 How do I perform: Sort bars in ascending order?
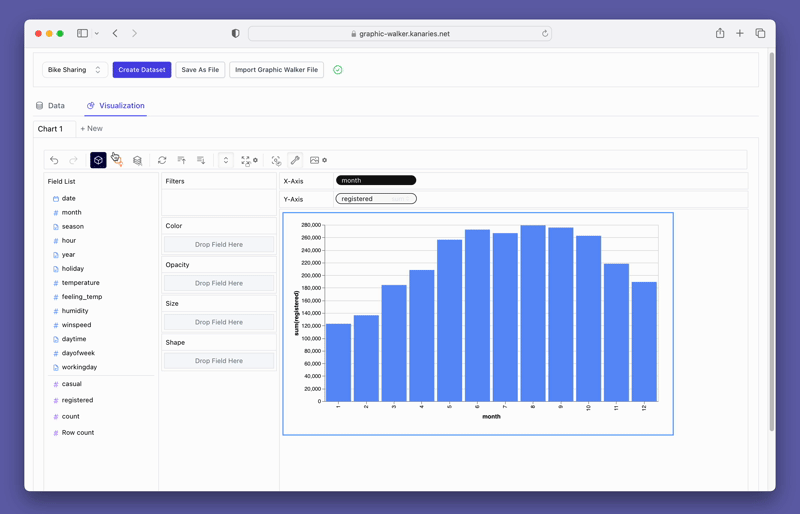click(182, 160)
